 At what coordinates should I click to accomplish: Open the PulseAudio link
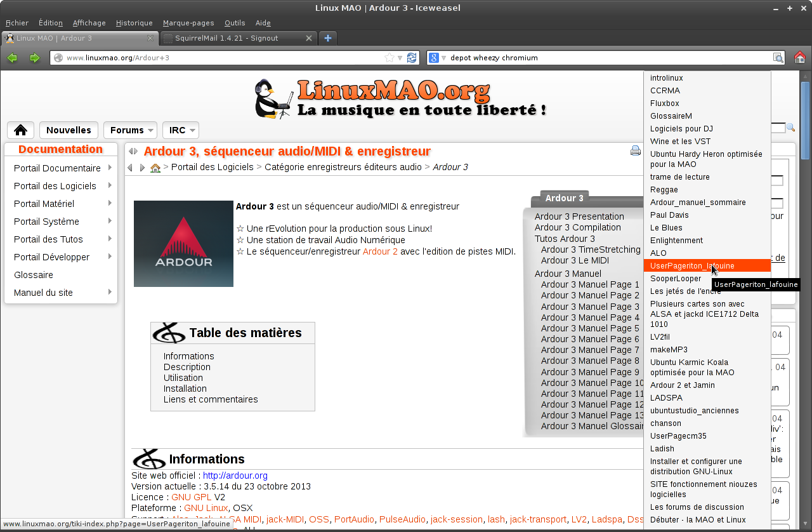pos(403,519)
